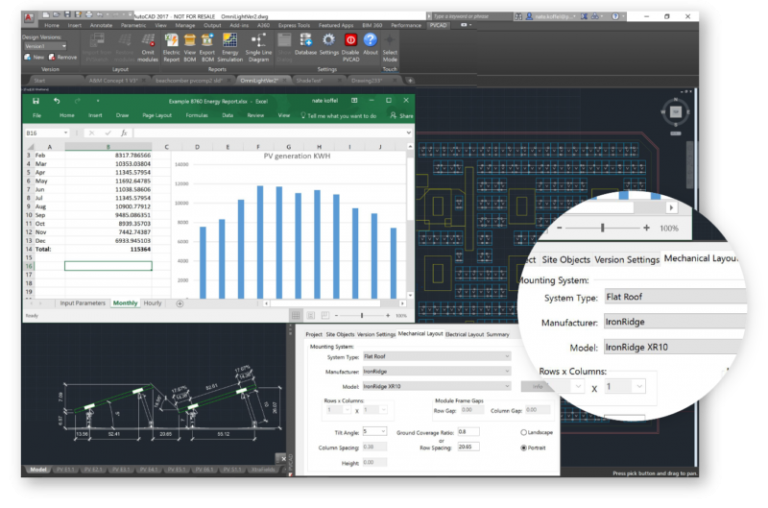Switch to the Electrical Layout tab
This screenshot has height=508, width=768.
pos(464,334)
